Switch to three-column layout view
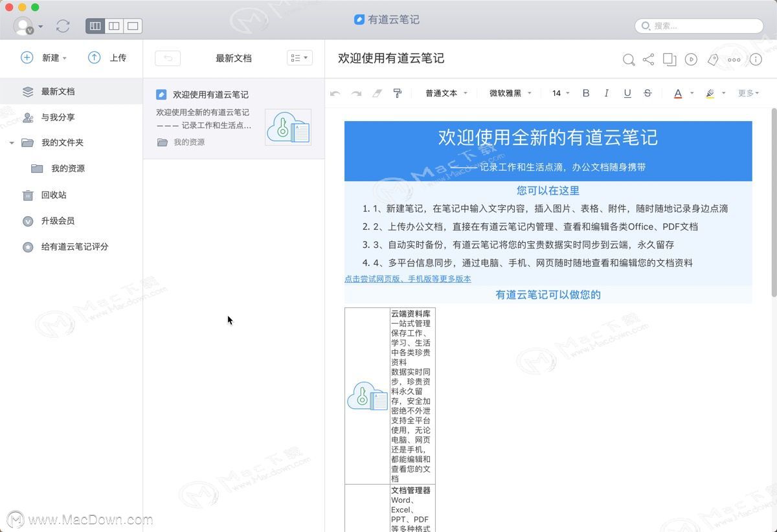 tap(95, 26)
